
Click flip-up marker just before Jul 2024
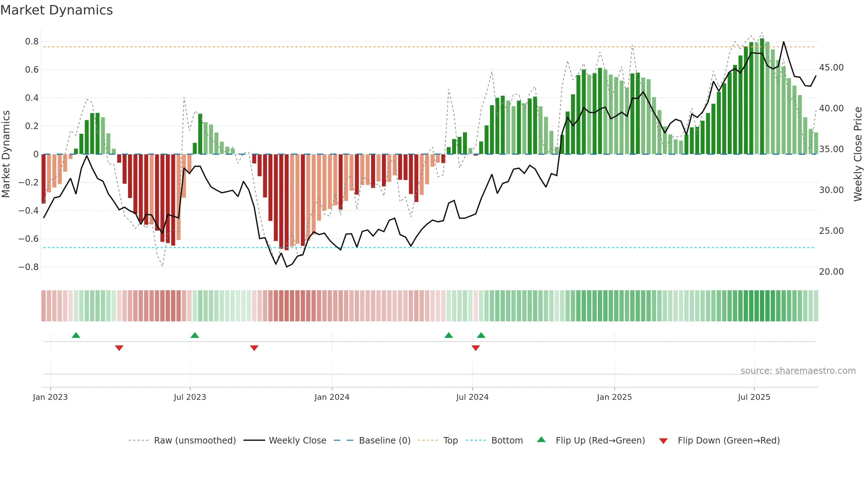449,335
